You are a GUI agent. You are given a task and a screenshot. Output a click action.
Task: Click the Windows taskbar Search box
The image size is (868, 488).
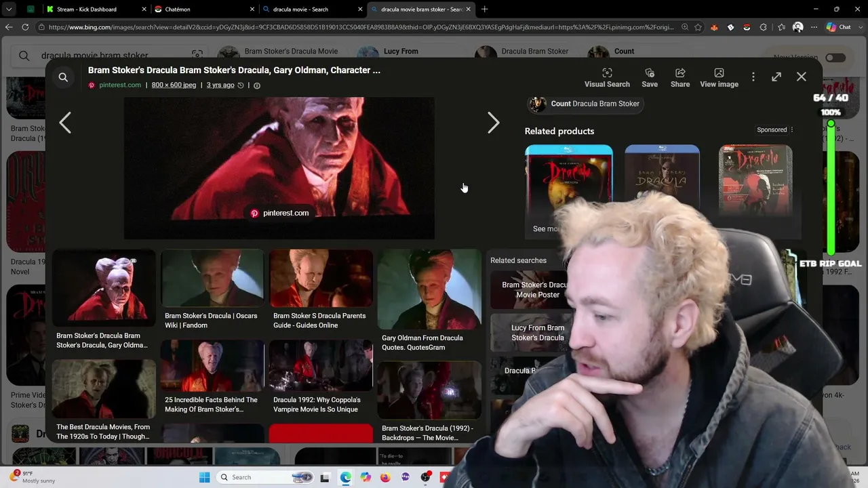click(x=267, y=477)
